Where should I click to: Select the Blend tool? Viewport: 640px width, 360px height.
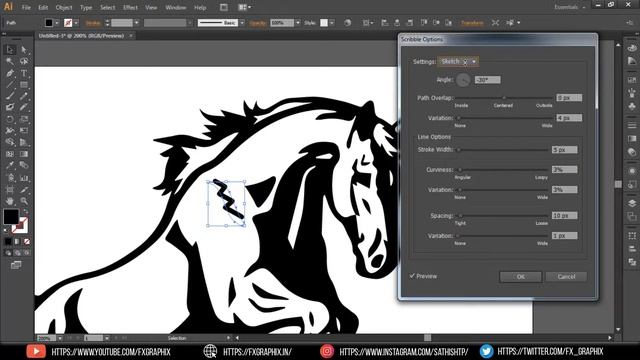click(x=24, y=165)
